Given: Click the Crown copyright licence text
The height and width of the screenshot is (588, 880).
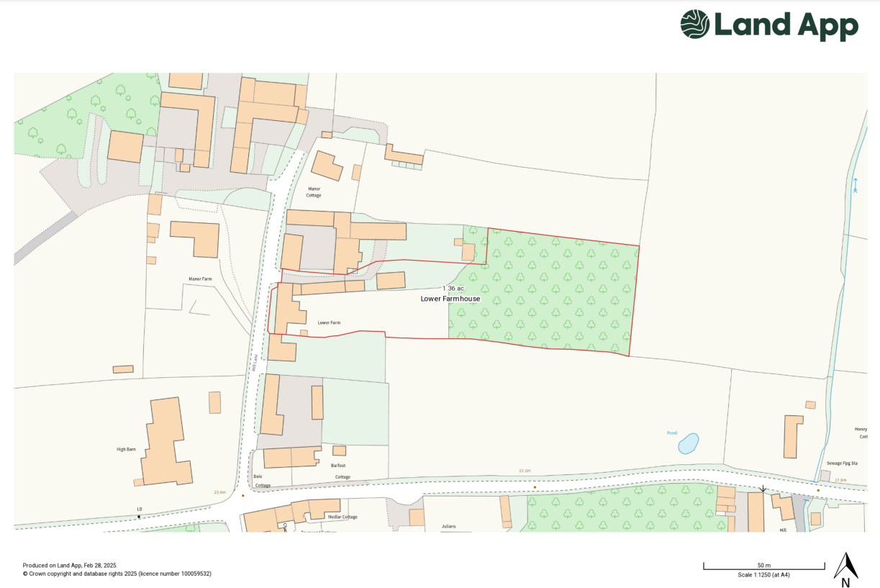Looking at the screenshot, I should [117, 574].
